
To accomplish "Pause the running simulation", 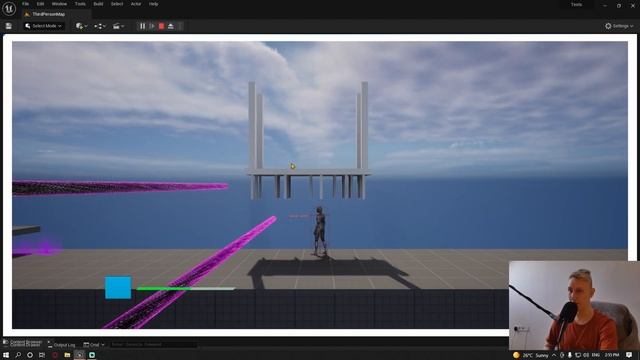I will (142, 26).
